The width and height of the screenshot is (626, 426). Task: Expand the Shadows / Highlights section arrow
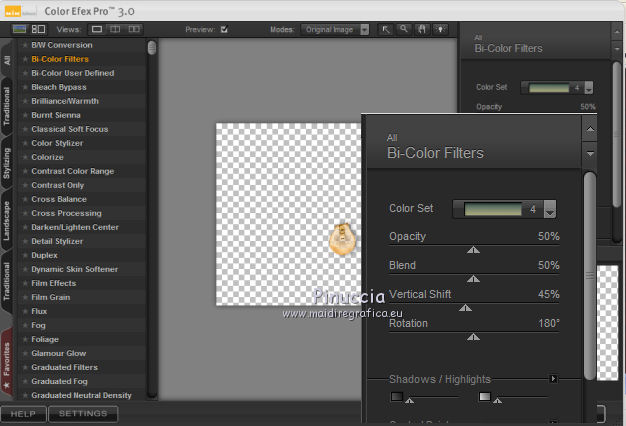(553, 378)
